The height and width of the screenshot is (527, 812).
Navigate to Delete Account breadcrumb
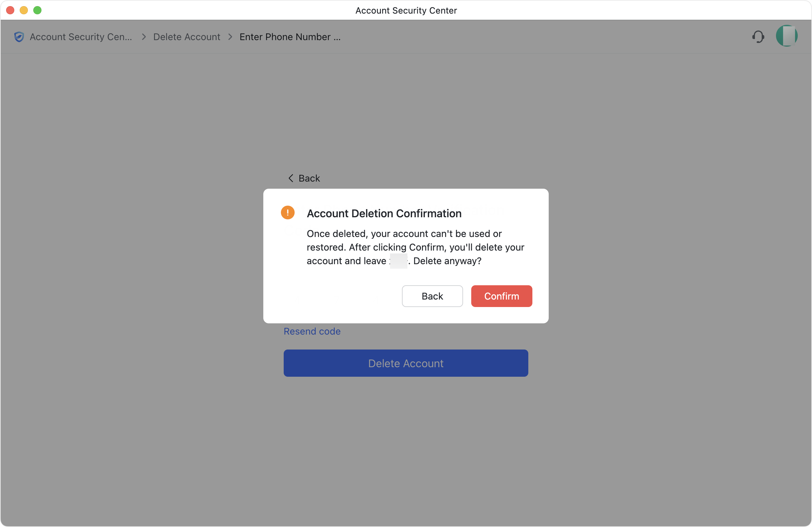click(187, 36)
